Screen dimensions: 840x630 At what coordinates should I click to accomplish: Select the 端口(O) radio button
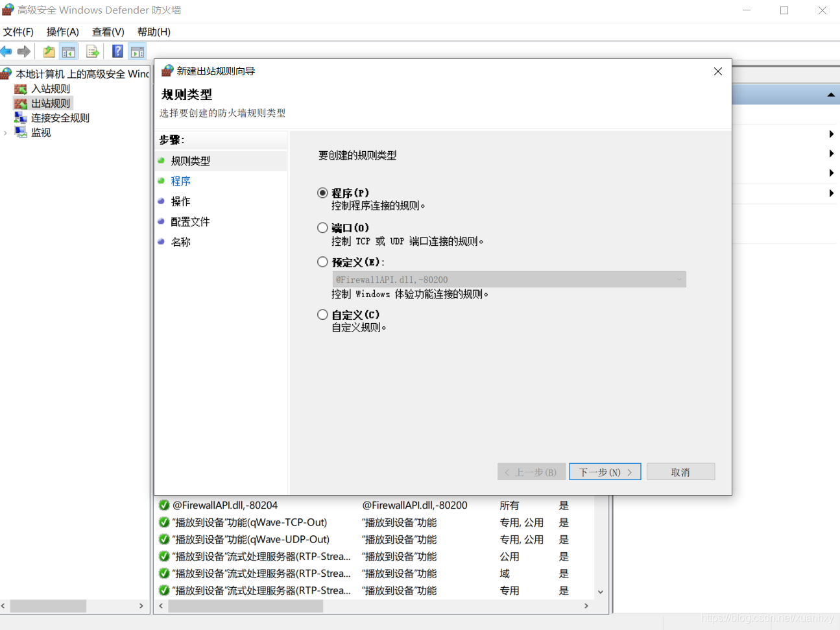(322, 228)
